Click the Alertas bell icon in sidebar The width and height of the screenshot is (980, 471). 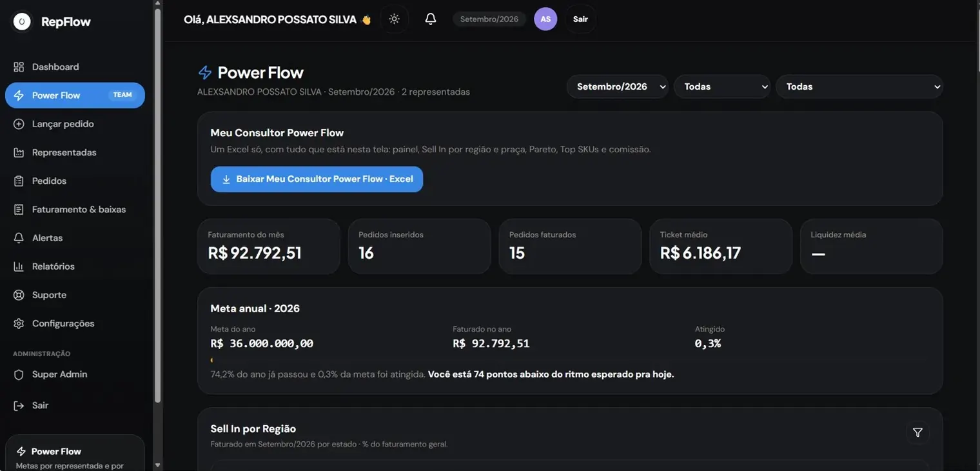click(x=19, y=238)
